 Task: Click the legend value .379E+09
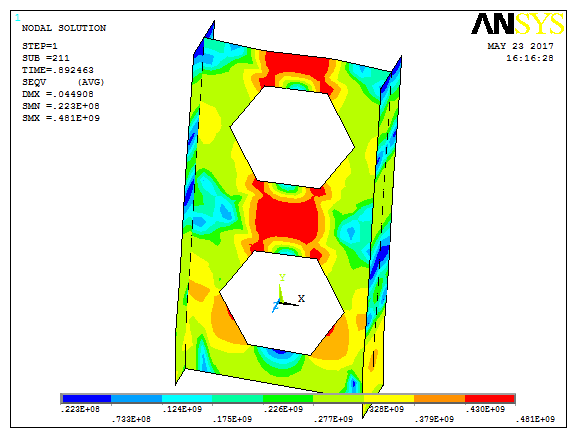(434, 419)
